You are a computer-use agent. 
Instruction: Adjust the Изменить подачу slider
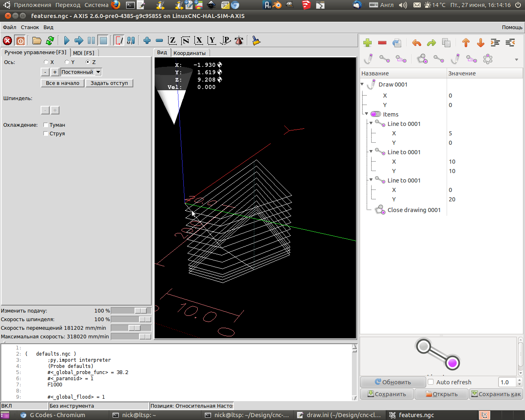[140, 311]
